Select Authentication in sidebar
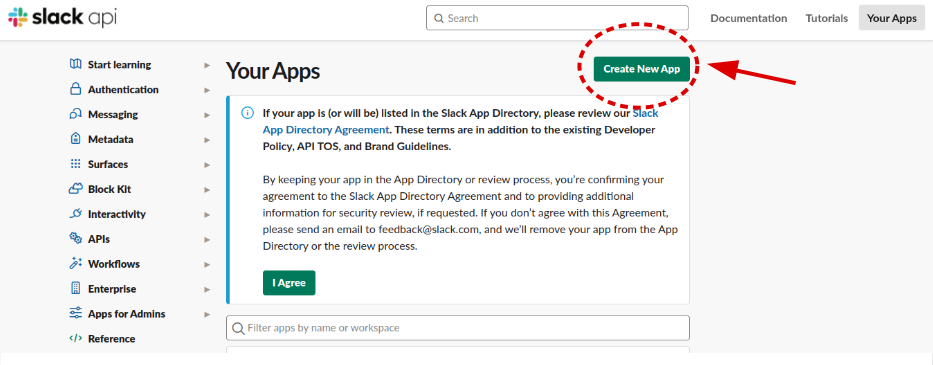 coord(123,89)
